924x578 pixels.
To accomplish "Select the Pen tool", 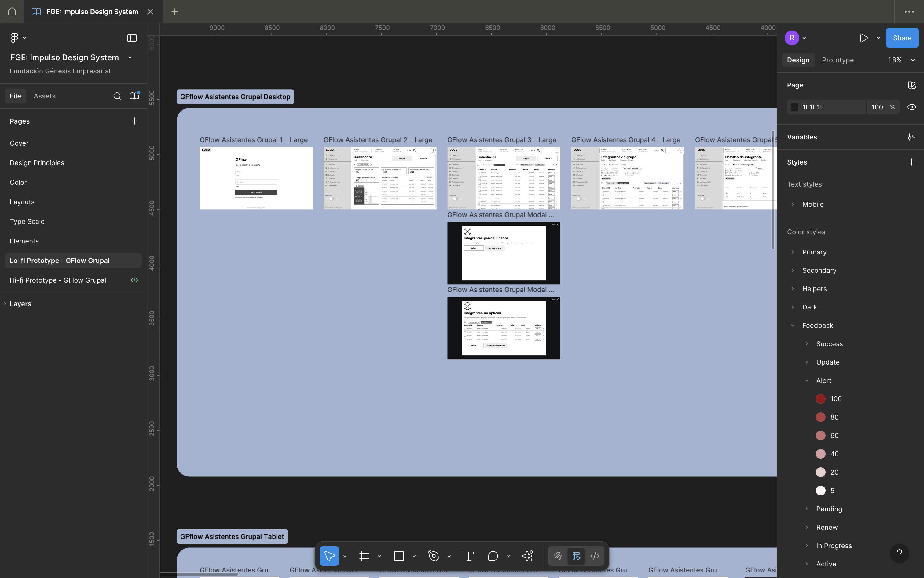I will [434, 556].
